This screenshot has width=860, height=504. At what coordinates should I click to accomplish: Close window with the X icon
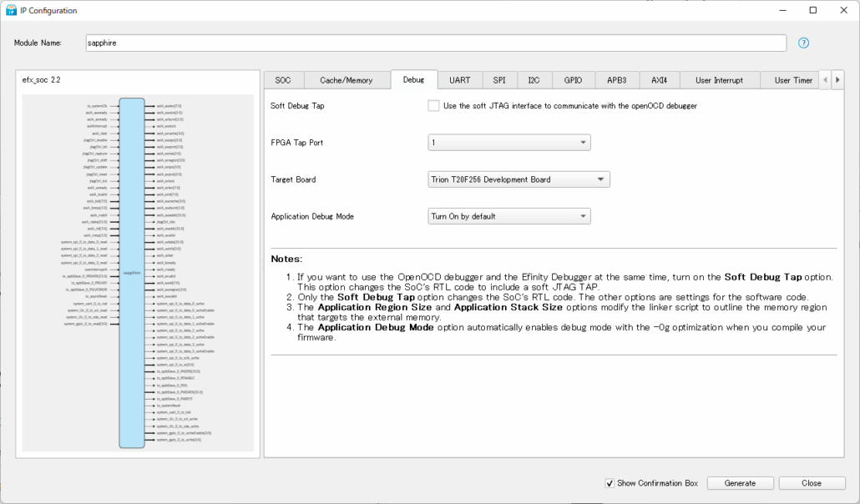click(x=844, y=10)
